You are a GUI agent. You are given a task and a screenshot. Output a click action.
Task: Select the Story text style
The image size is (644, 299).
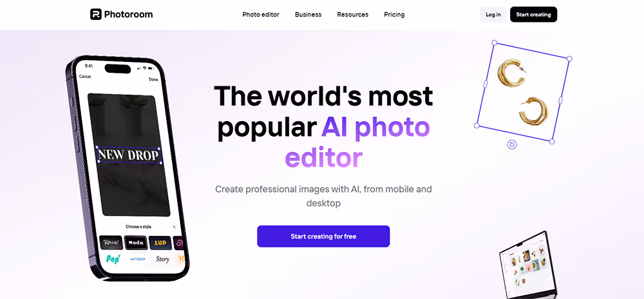click(162, 259)
